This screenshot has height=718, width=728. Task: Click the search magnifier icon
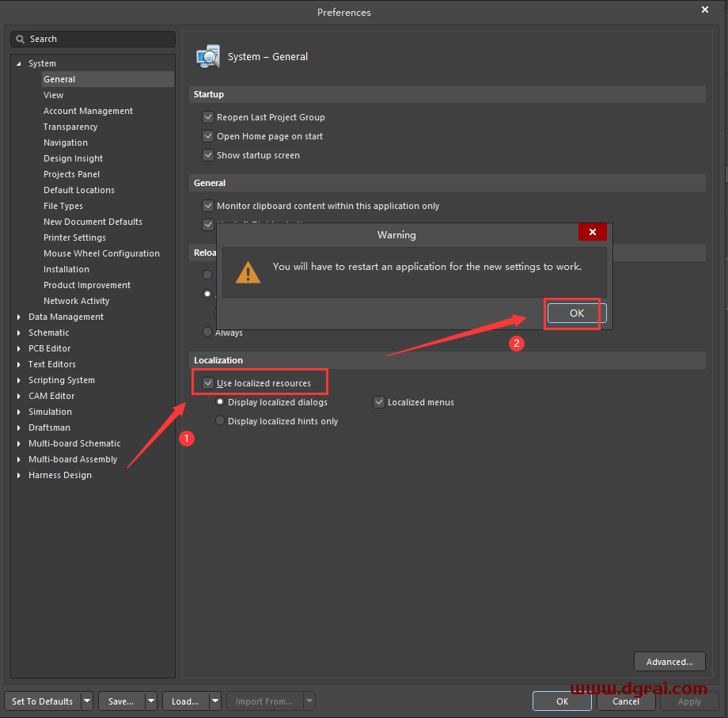pyautogui.click(x=20, y=39)
